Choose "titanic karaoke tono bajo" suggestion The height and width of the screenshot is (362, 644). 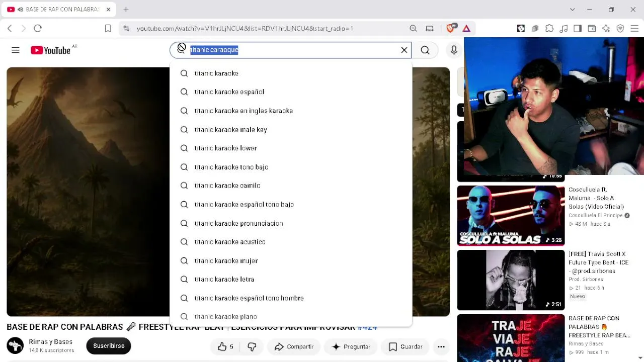(x=291, y=167)
